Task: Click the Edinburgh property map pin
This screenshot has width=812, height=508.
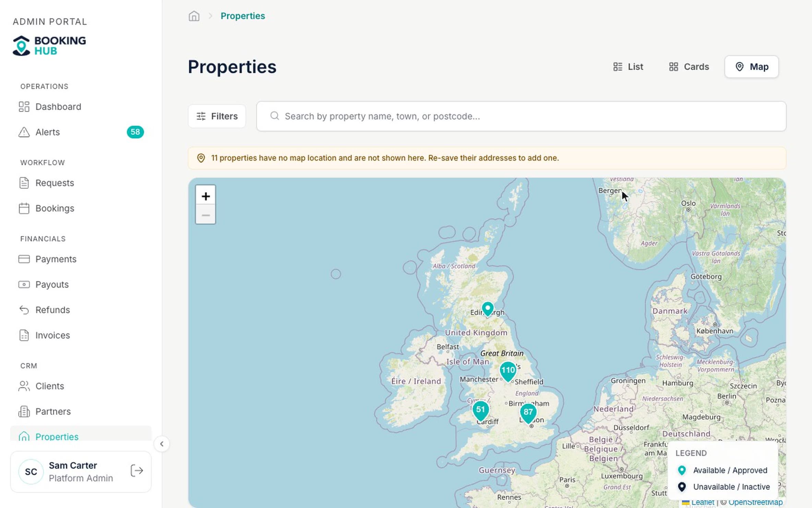Action: pyautogui.click(x=488, y=309)
